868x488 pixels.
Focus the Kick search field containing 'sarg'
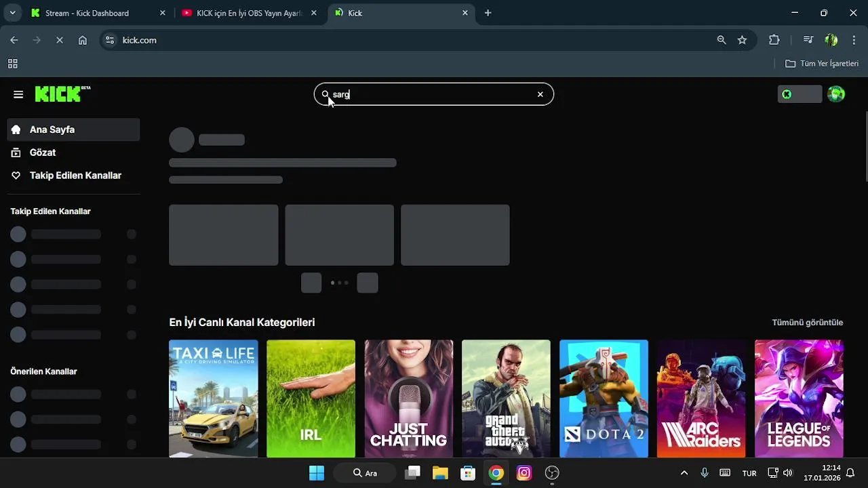point(434,94)
